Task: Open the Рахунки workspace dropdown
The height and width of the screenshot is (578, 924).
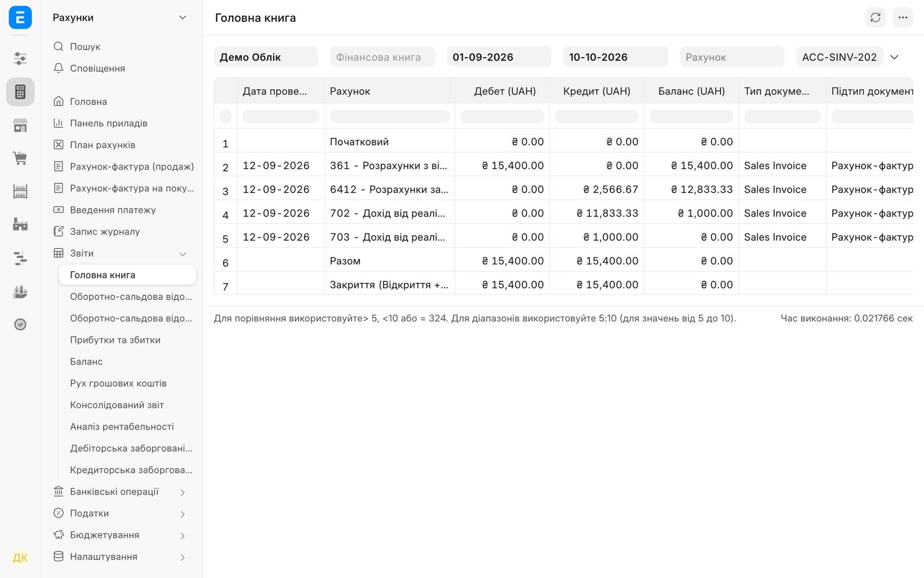Action: pyautogui.click(x=120, y=17)
